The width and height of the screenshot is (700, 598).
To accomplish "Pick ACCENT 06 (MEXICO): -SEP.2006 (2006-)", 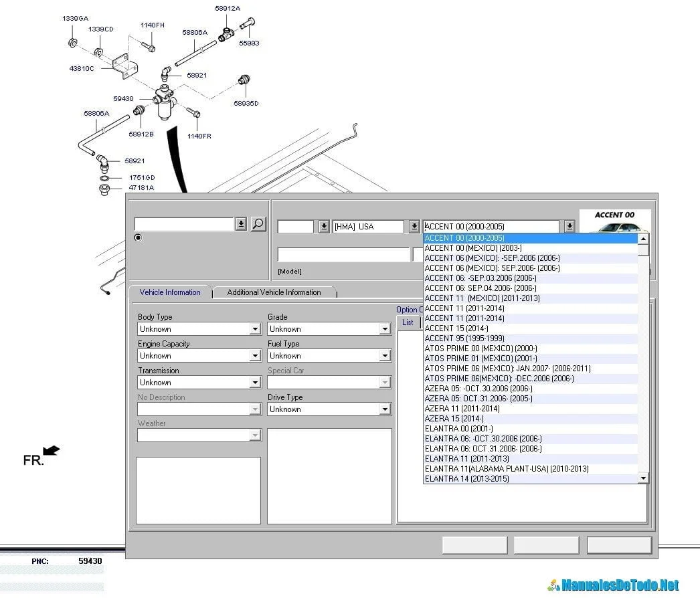I will click(x=531, y=258).
